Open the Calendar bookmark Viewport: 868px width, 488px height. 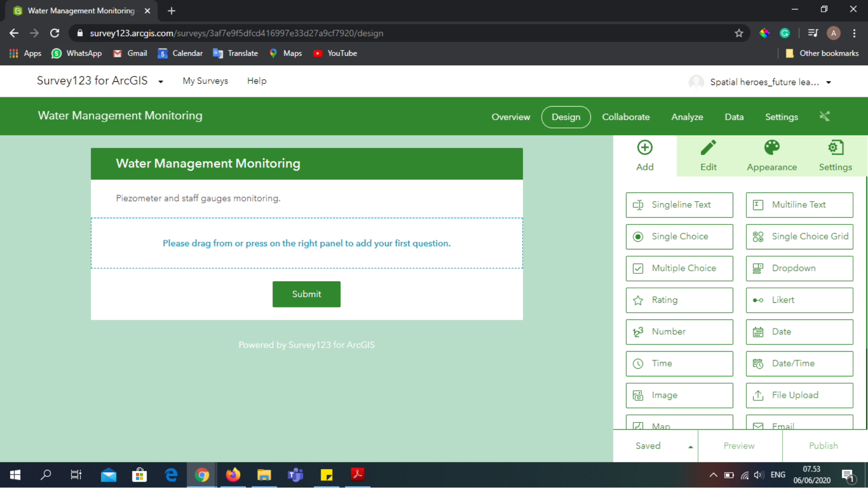180,53
